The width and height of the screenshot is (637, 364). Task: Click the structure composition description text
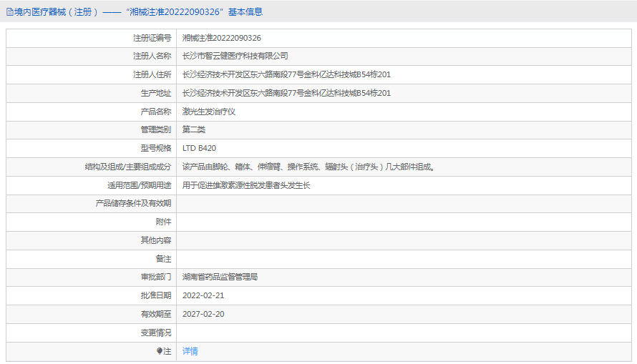pos(310,167)
